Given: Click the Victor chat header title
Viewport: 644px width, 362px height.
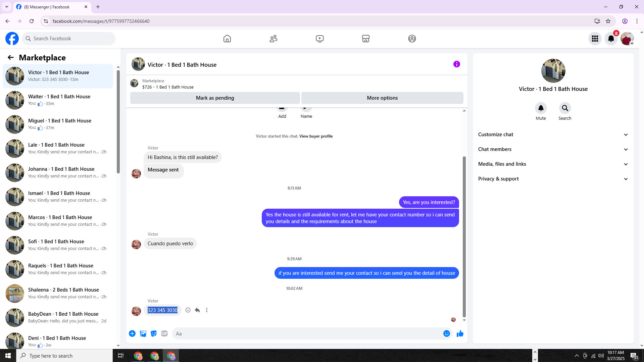Looking at the screenshot, I should pos(182,65).
